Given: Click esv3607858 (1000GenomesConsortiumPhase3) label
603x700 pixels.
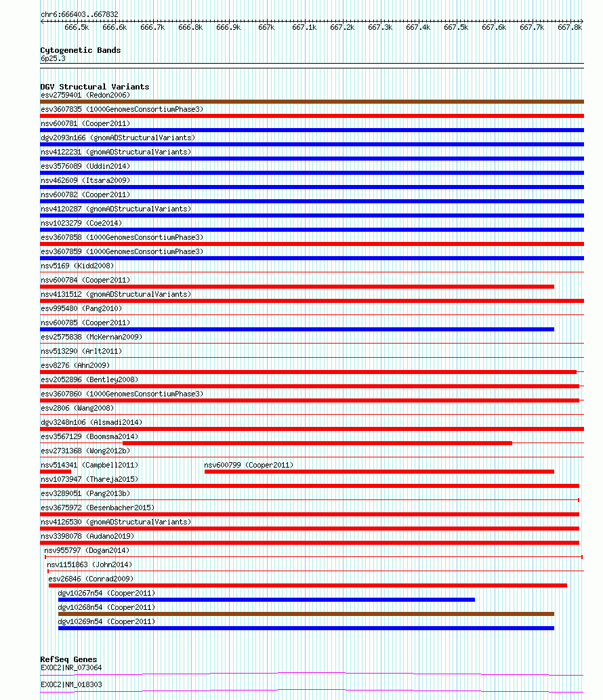Looking at the screenshot, I should [x=122, y=237].
